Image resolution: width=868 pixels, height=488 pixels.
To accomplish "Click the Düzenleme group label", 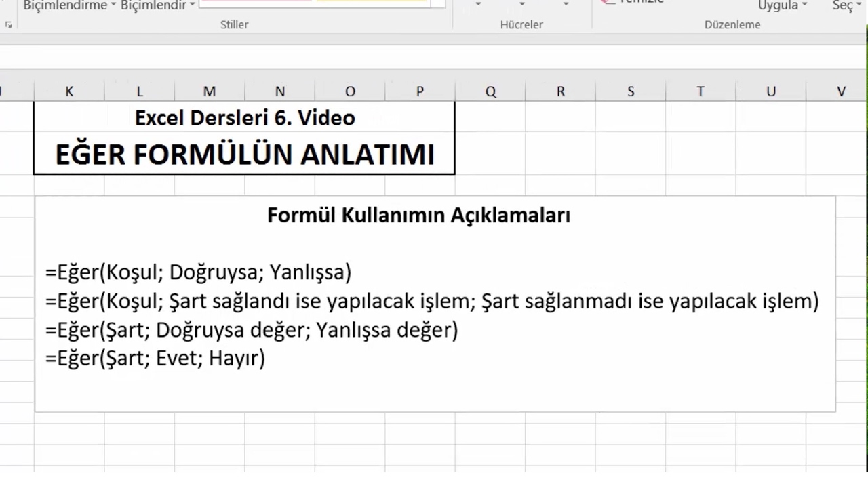I will click(732, 24).
